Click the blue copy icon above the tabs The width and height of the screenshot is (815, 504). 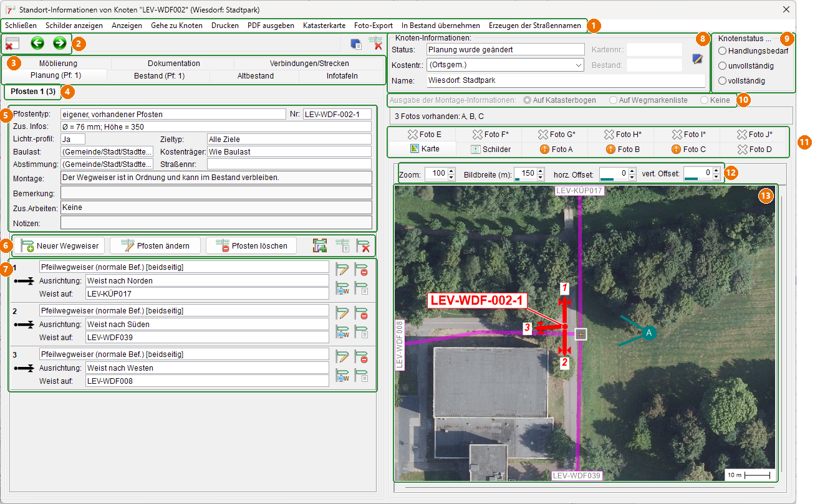click(x=356, y=44)
